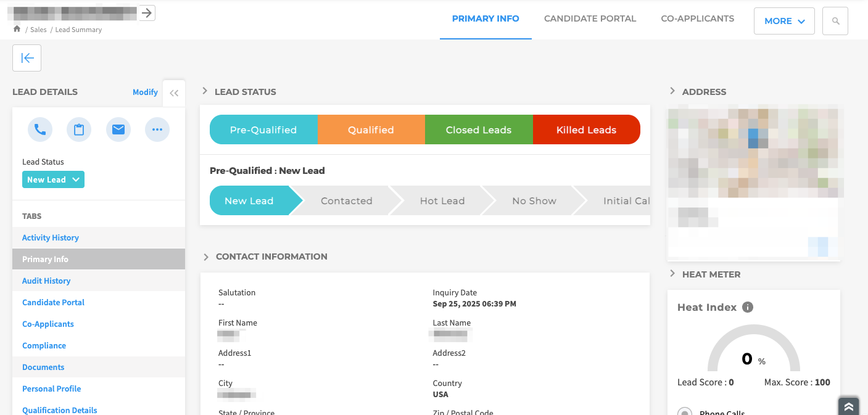Open the New Lead status dropdown
This screenshot has width=868, height=415.
(53, 179)
